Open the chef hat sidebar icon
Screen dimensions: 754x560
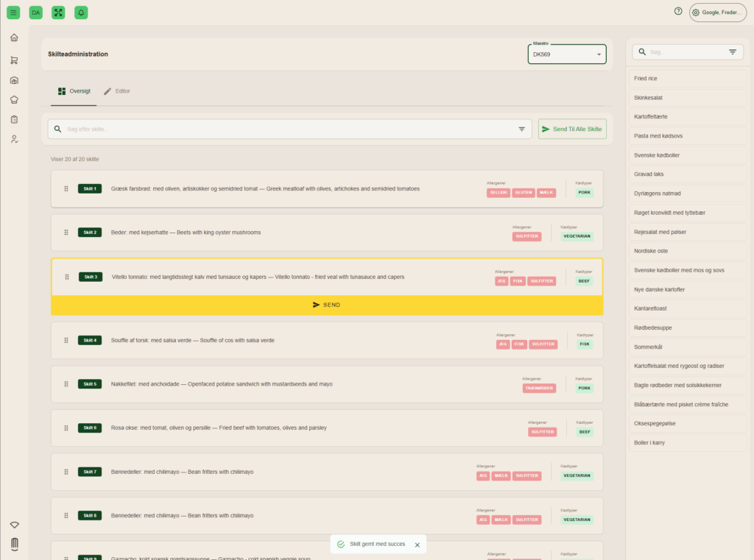pos(14,99)
